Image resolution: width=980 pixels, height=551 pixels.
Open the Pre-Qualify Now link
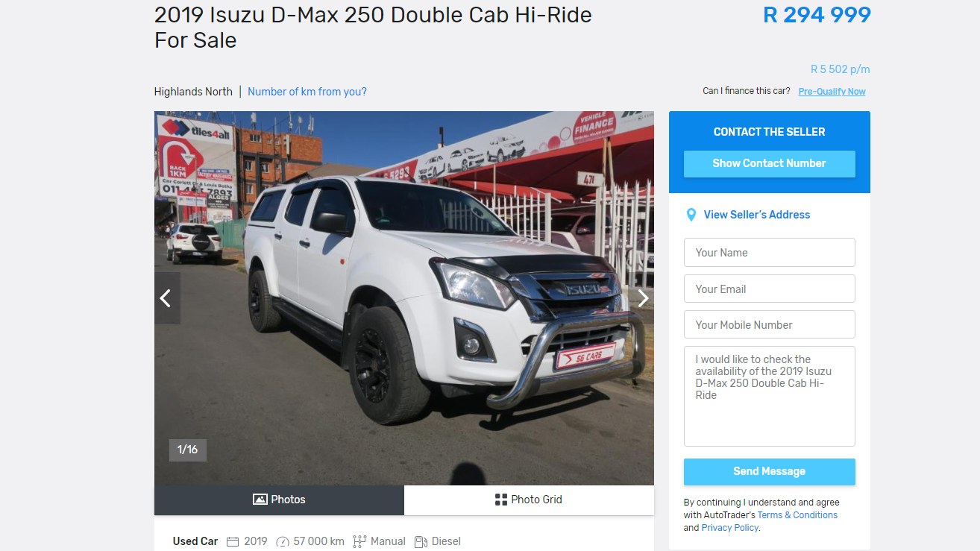coord(832,92)
